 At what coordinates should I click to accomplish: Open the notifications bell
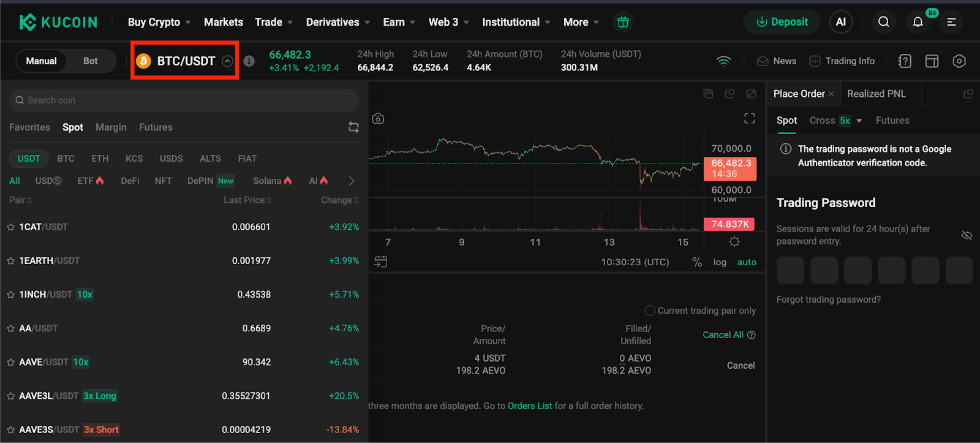pyautogui.click(x=918, y=22)
